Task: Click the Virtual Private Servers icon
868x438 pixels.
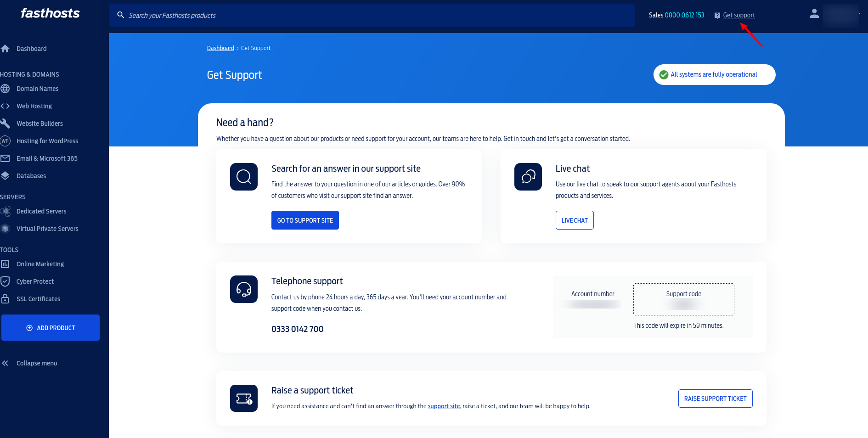Action: [5, 229]
